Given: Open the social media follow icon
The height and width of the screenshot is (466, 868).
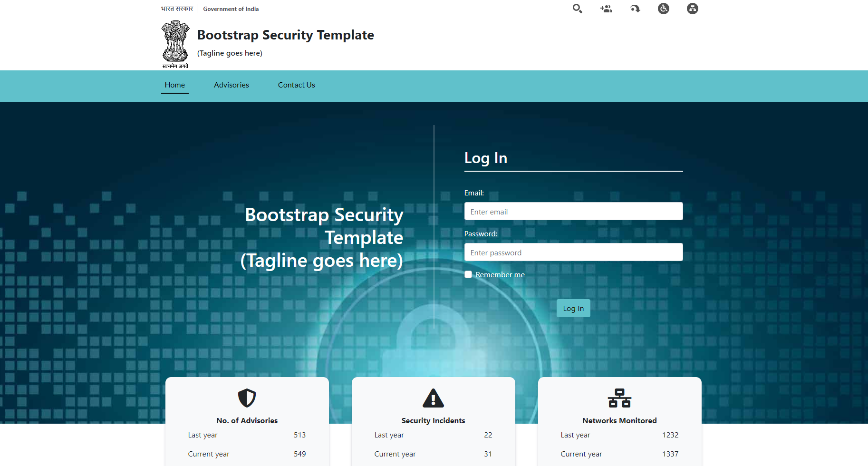Looking at the screenshot, I should [606, 9].
